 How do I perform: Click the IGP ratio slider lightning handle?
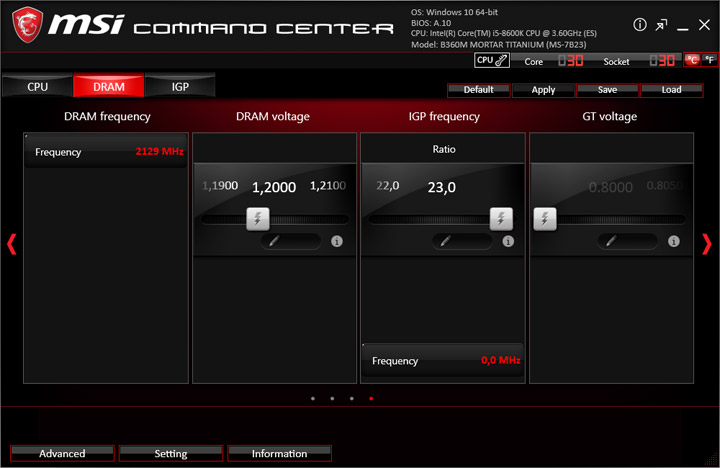pos(501,219)
